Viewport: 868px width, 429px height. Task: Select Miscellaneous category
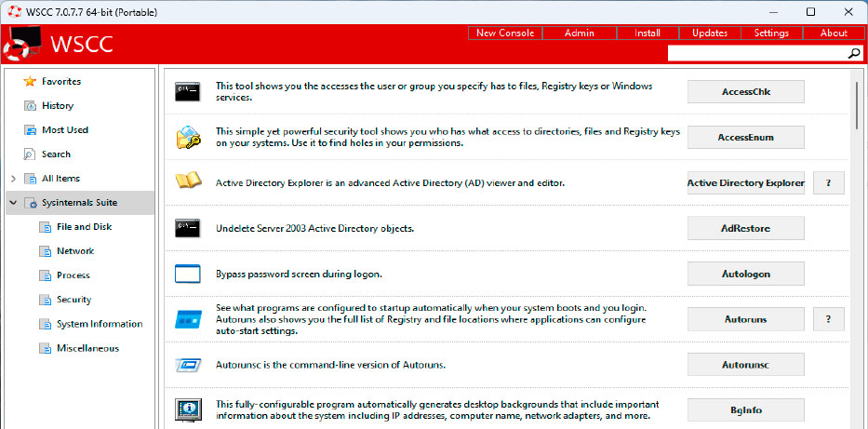(x=87, y=348)
